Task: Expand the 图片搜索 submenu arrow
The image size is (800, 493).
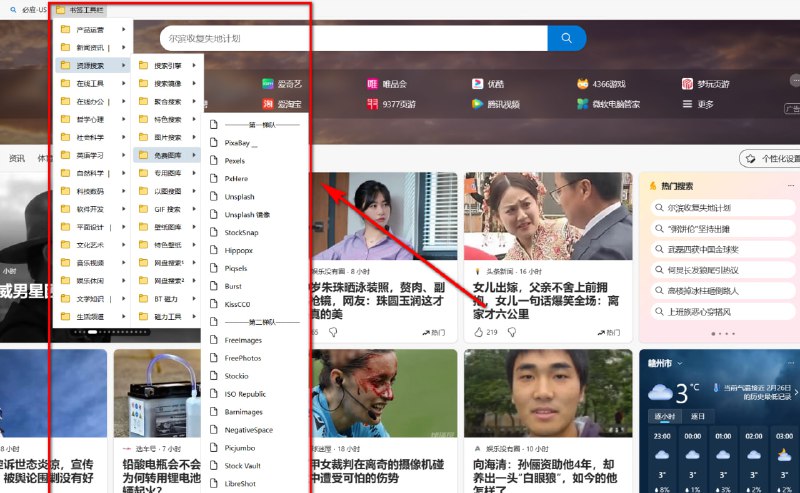Action: tap(194, 137)
